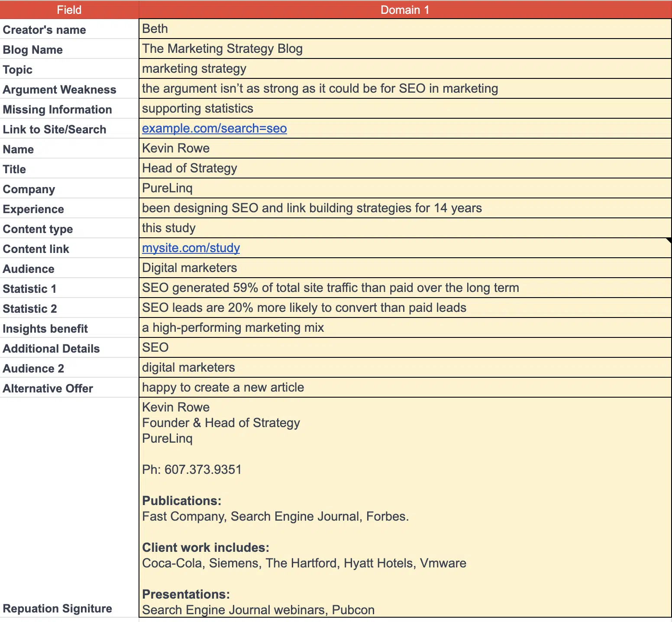Select the happy to create a new article cell

[x=405, y=388]
